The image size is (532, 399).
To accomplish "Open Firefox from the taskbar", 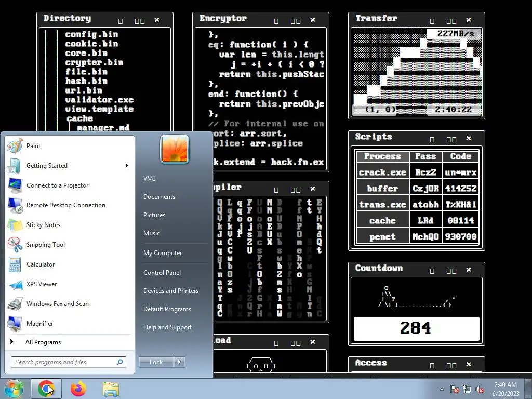I will [78, 389].
